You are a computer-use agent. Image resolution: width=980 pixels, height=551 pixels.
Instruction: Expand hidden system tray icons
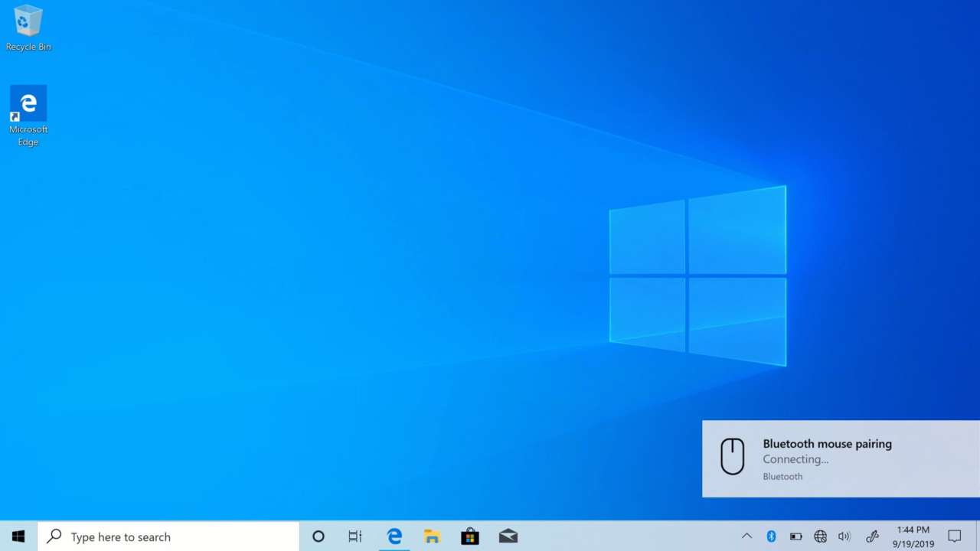point(746,536)
